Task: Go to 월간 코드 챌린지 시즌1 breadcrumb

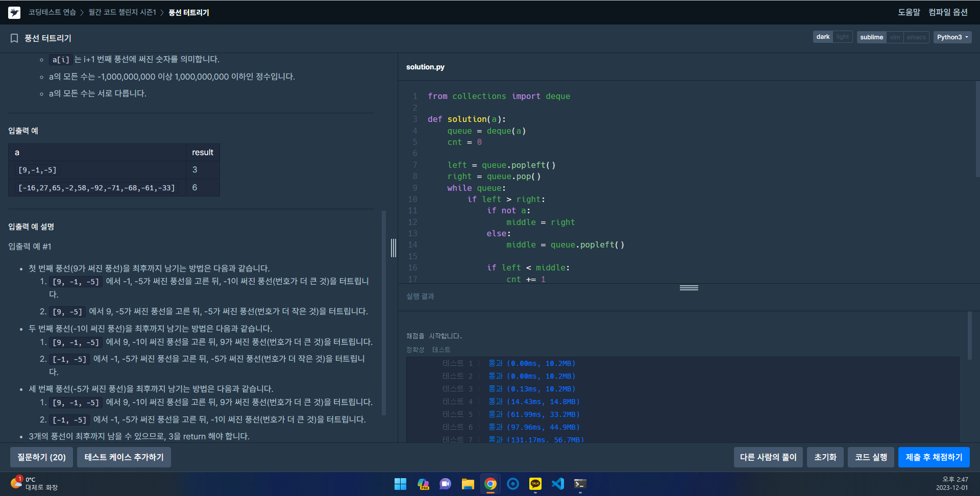Action: point(122,12)
